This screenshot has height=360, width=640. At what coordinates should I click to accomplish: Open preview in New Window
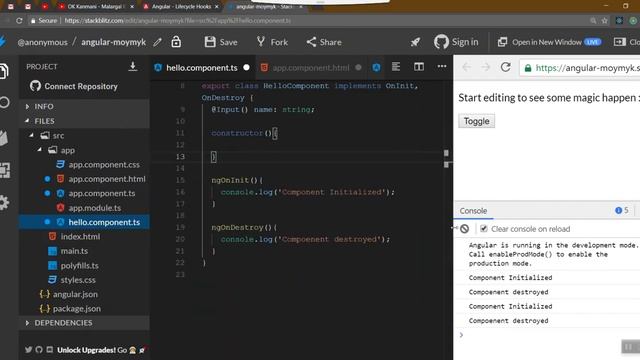549,42
